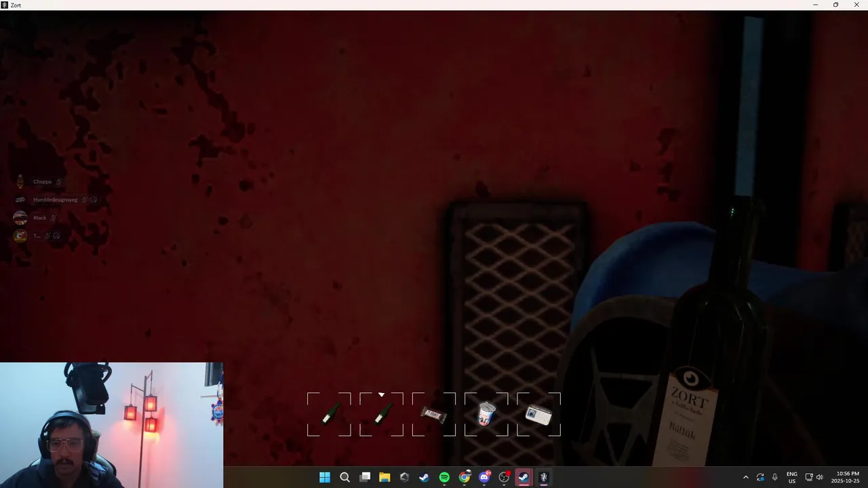Image resolution: width=868 pixels, height=488 pixels.
Task: Click the sync refresh tray icon
Action: 760,477
